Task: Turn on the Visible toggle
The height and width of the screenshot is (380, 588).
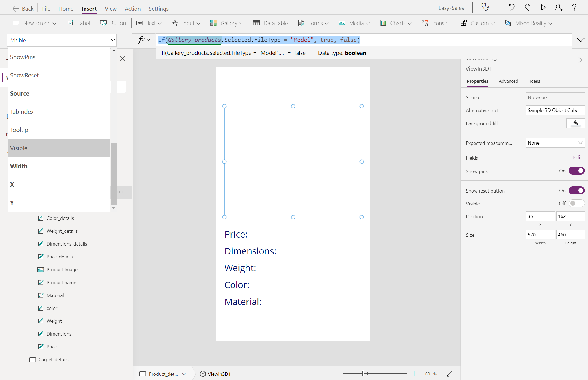Action: coord(576,204)
